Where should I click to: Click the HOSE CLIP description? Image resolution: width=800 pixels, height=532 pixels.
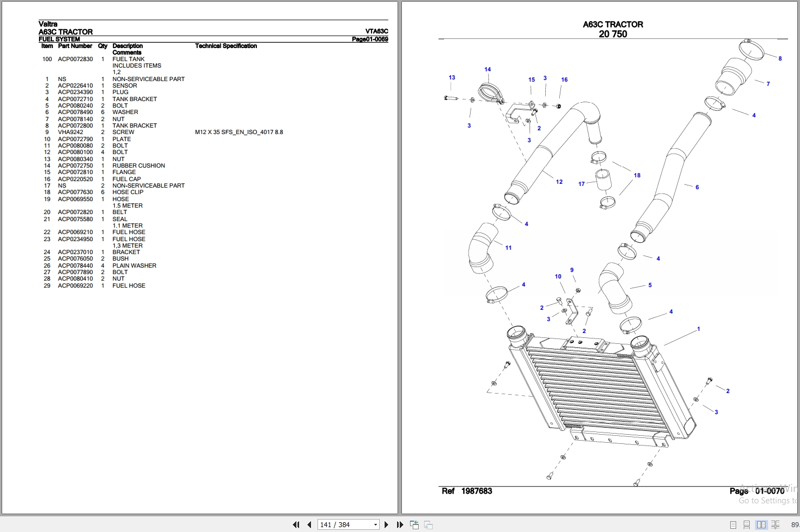click(x=128, y=192)
